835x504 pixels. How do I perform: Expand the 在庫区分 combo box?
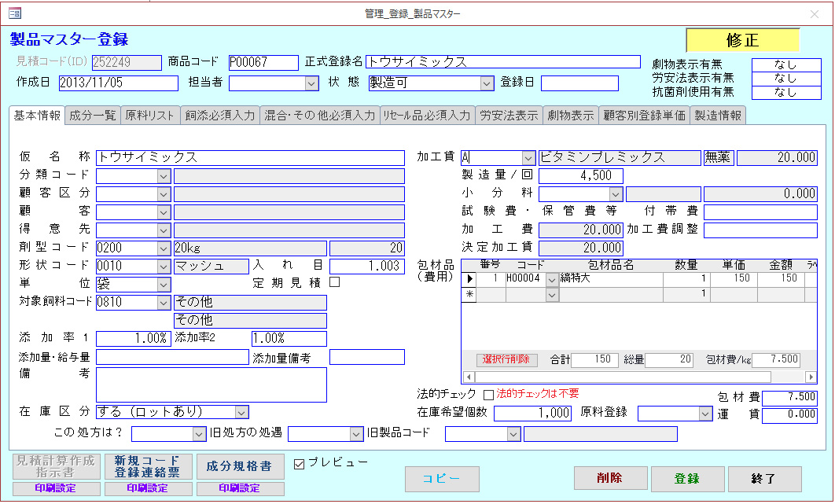241,412
